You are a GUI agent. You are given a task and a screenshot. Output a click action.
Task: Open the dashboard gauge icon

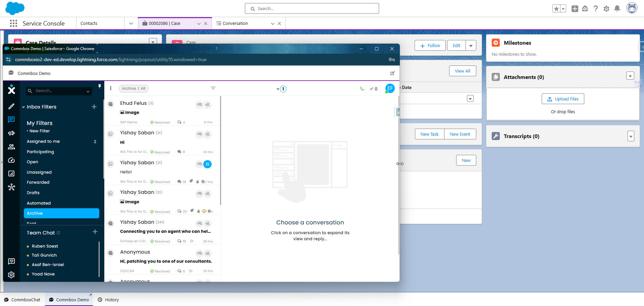pyautogui.click(x=11, y=160)
